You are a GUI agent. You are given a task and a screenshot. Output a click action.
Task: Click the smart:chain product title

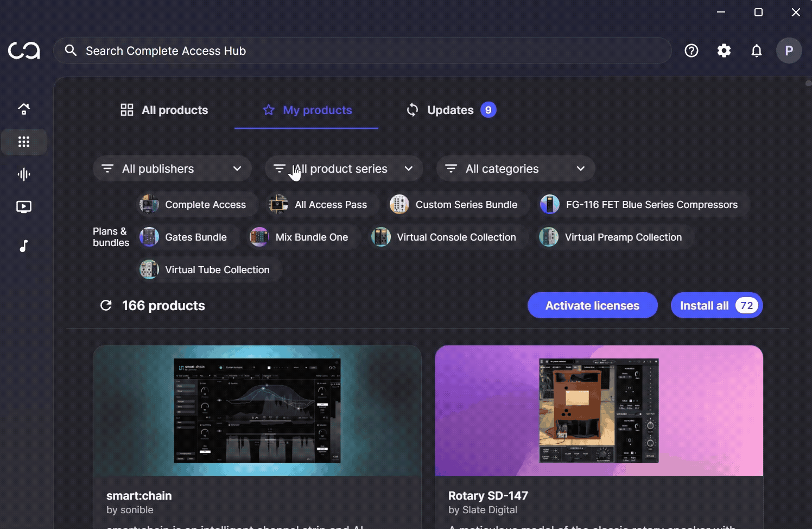139,495
